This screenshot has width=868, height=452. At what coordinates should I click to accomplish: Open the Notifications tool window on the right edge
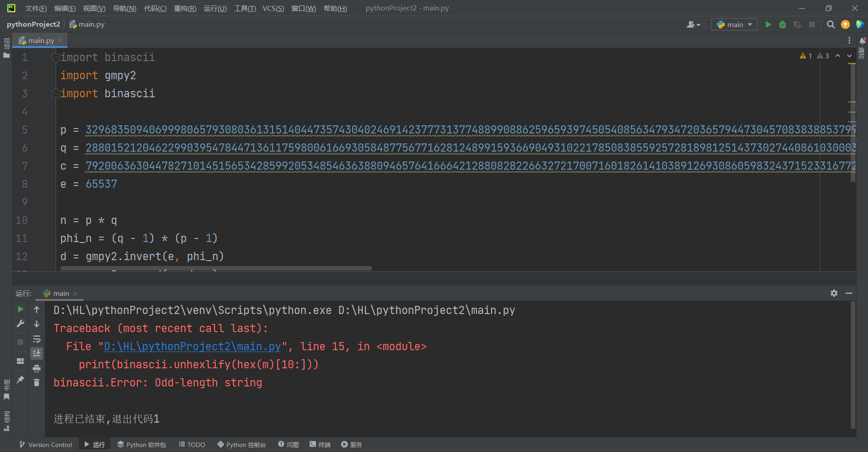click(862, 47)
